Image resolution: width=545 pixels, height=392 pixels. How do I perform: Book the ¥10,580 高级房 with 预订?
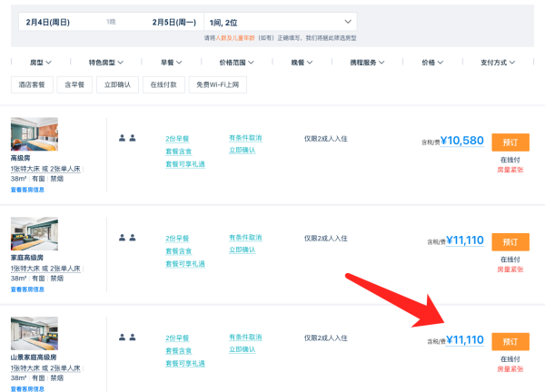pyautogui.click(x=510, y=142)
